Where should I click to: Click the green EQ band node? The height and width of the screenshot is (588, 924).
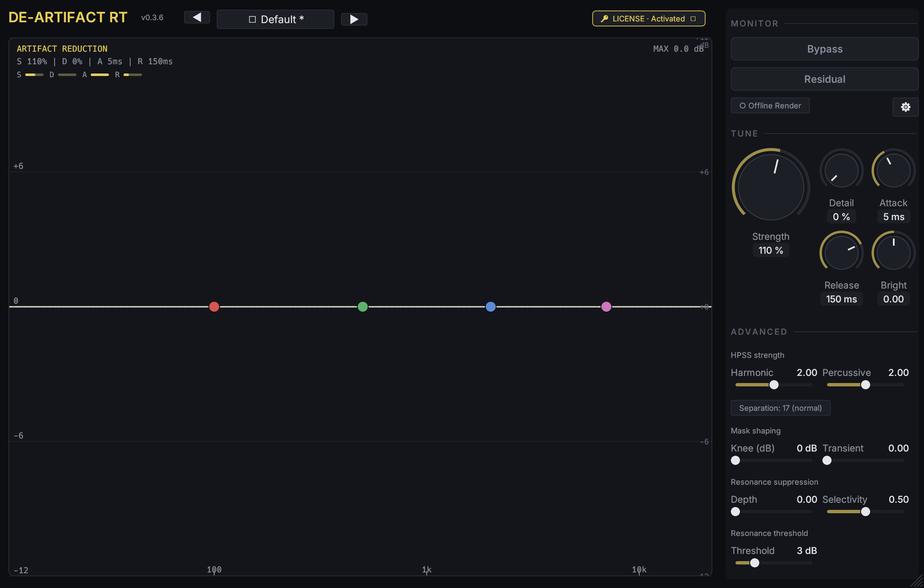click(363, 307)
